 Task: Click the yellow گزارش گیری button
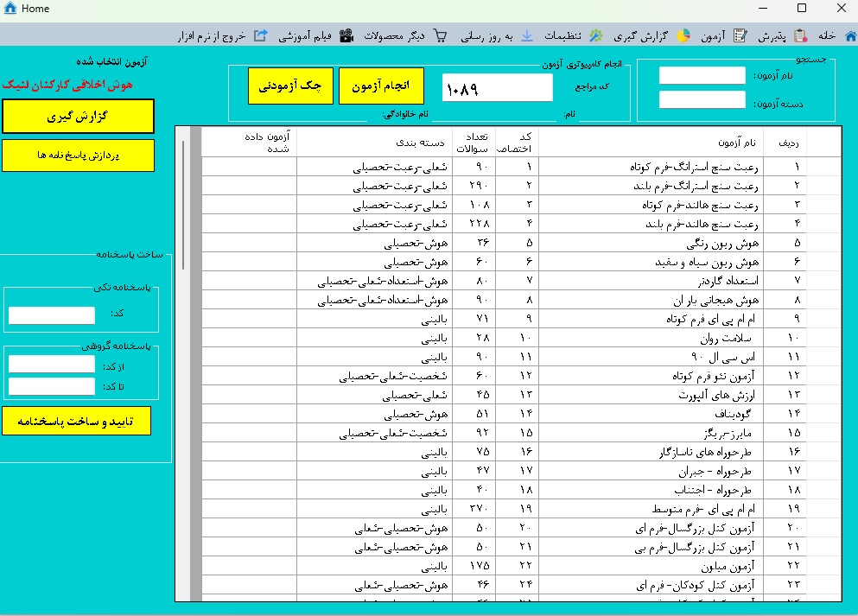click(78, 116)
